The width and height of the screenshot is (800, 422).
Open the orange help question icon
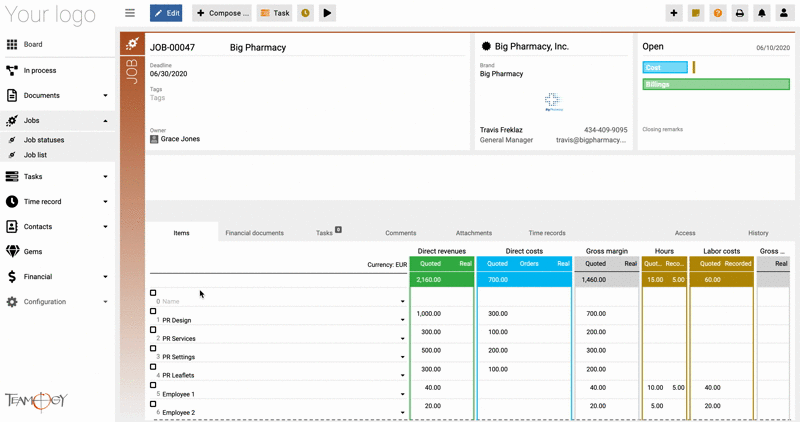(717, 13)
